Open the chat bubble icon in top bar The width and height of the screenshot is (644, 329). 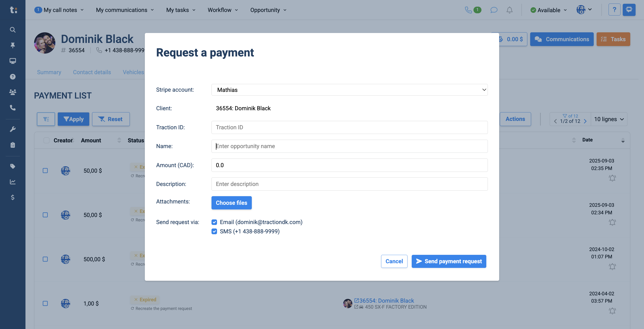click(494, 10)
